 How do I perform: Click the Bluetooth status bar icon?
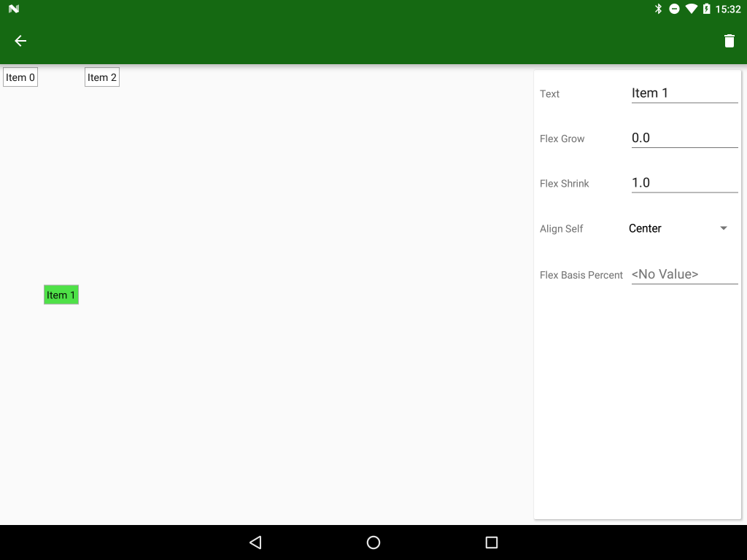coord(659,9)
